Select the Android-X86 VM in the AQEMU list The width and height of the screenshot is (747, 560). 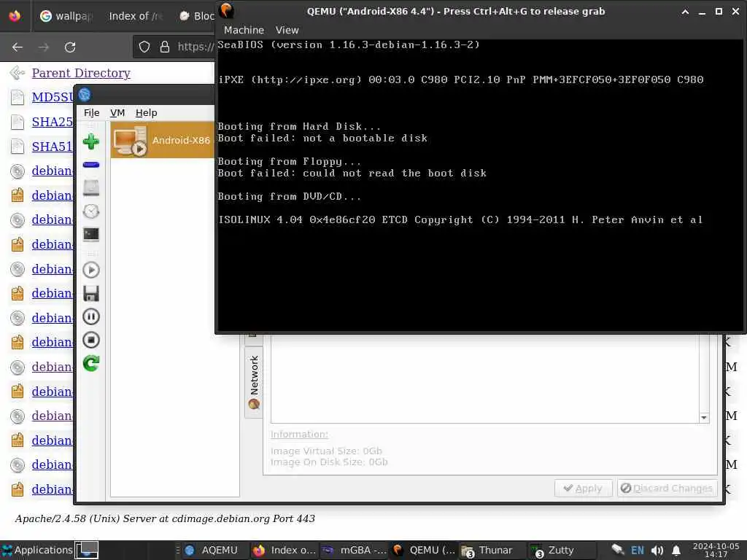point(163,140)
